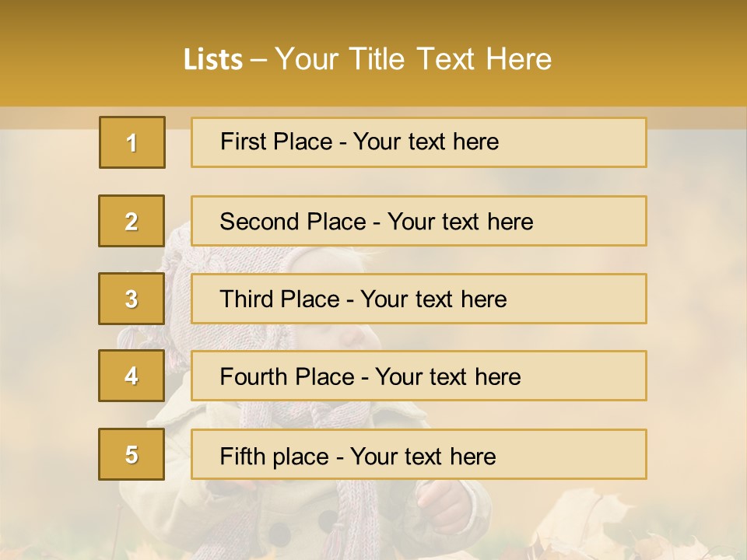Viewport: 747px width, 560px height.
Task: Click the Second Place text bar
Action: click(x=419, y=221)
